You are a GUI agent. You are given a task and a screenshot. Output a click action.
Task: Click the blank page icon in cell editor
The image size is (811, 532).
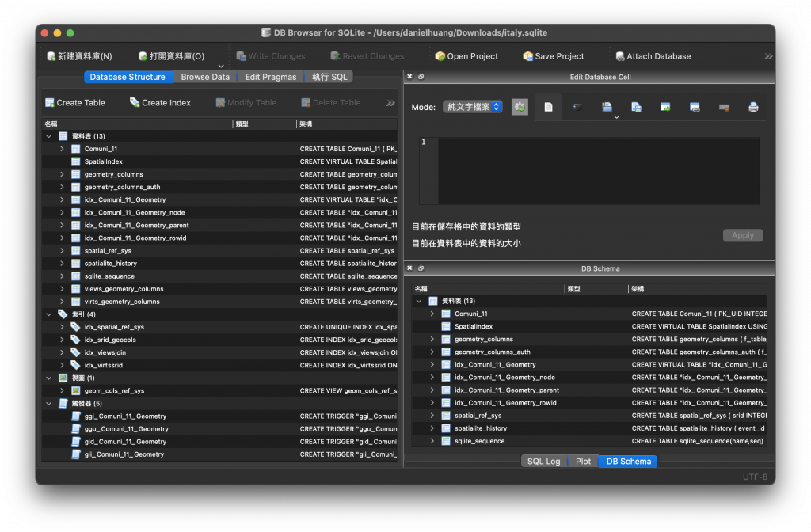[548, 107]
